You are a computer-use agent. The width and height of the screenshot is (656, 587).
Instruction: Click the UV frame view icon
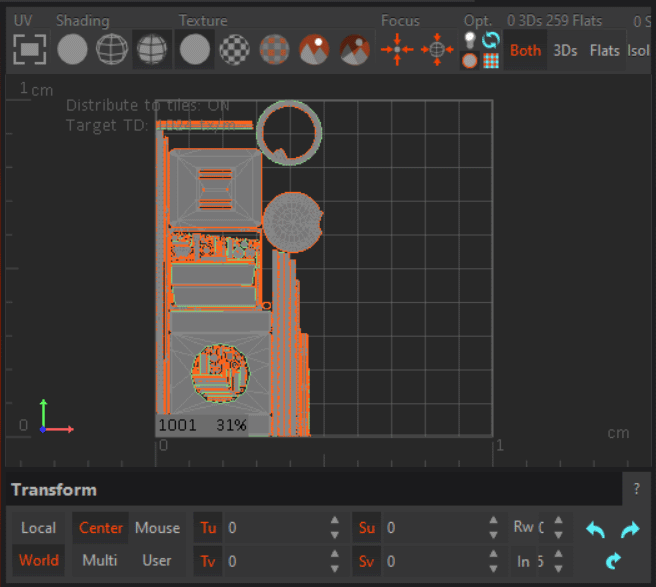coord(30,48)
